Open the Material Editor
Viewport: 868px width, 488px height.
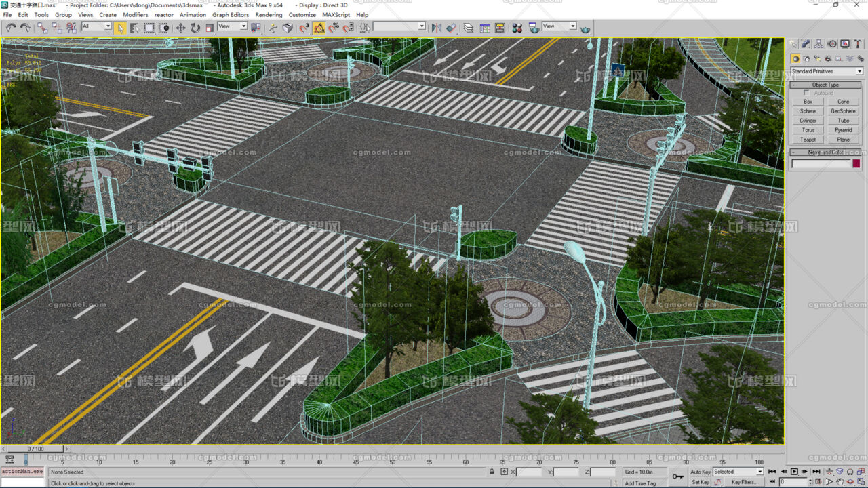click(517, 28)
